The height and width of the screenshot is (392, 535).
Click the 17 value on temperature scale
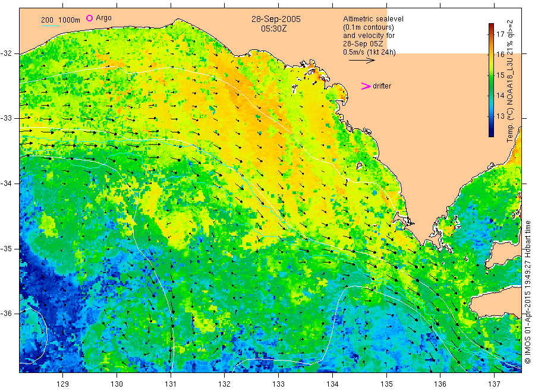pos(500,34)
